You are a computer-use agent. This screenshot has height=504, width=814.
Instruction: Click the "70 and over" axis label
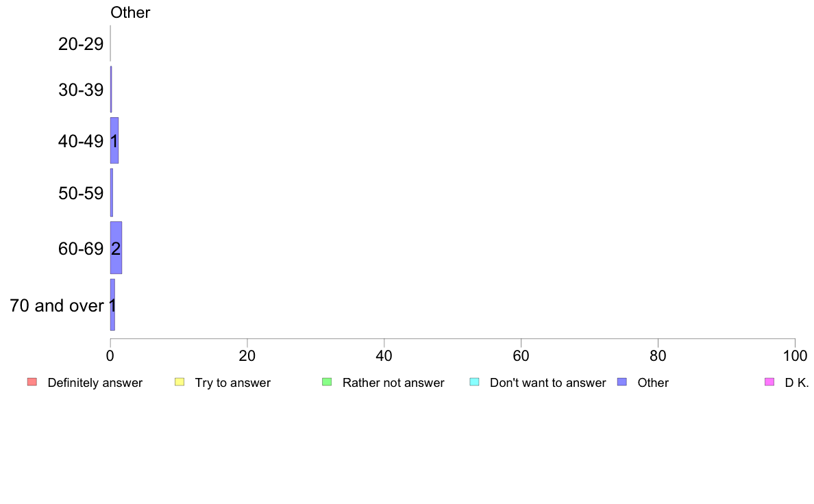(x=57, y=305)
